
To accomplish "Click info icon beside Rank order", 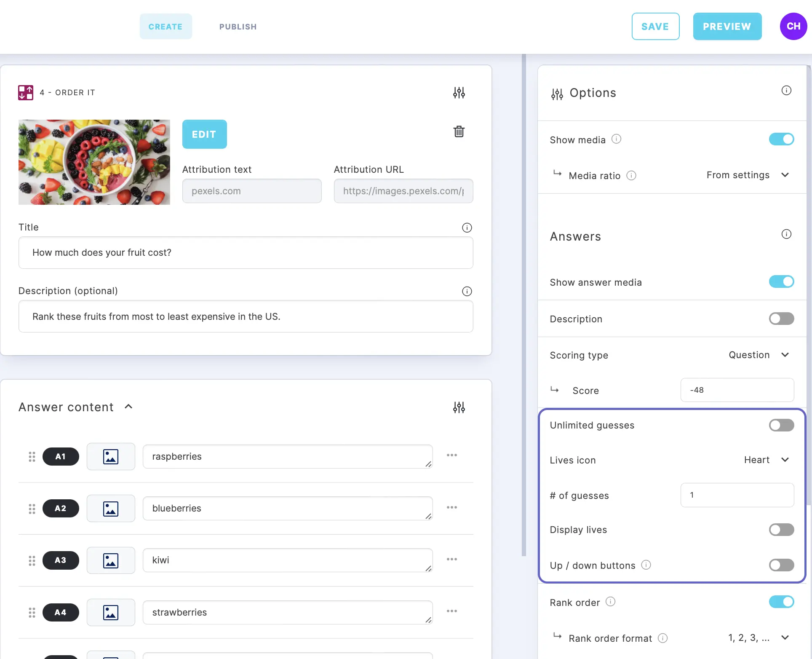I will (610, 602).
